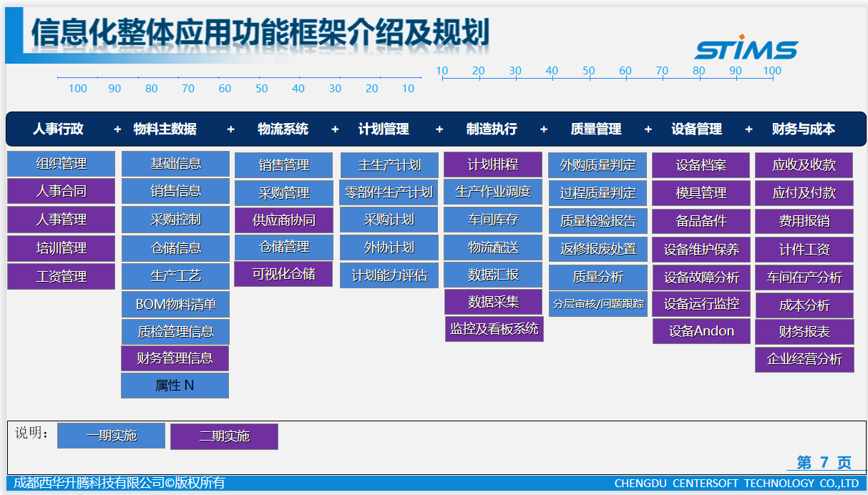Click the 可视化仓储 box
This screenshot has width=868, height=495.
point(283,274)
